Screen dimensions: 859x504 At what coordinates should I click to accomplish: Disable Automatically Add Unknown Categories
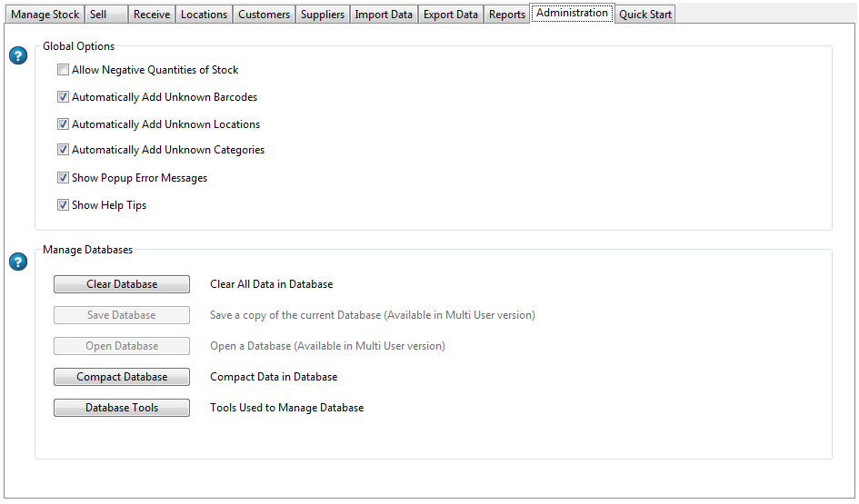[x=64, y=150]
